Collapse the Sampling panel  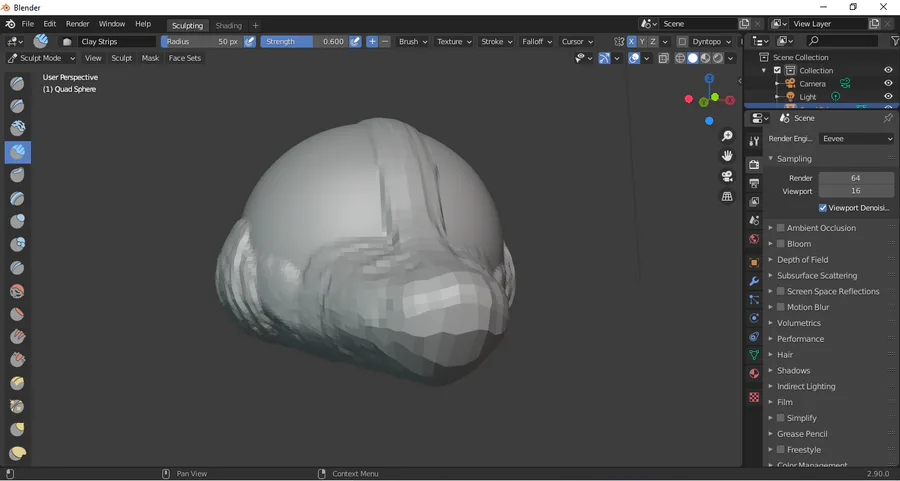coord(771,158)
